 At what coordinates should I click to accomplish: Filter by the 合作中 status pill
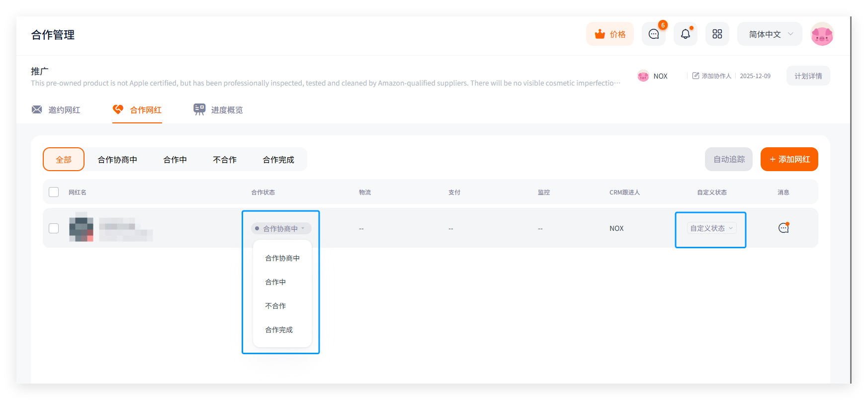click(x=175, y=160)
